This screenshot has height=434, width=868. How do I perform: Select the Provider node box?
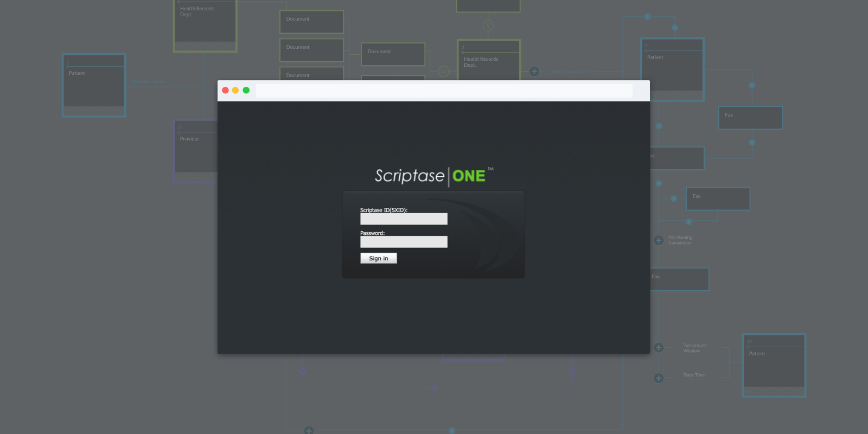coord(195,151)
